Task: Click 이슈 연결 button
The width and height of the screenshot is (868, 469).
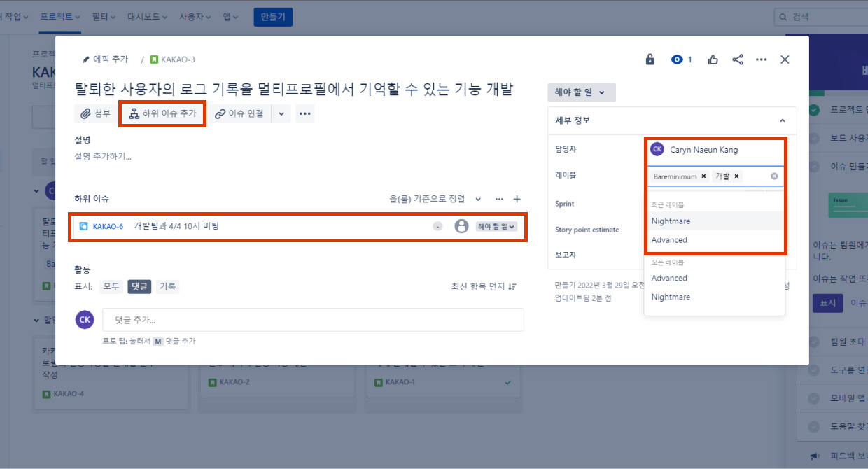Action: [x=239, y=113]
